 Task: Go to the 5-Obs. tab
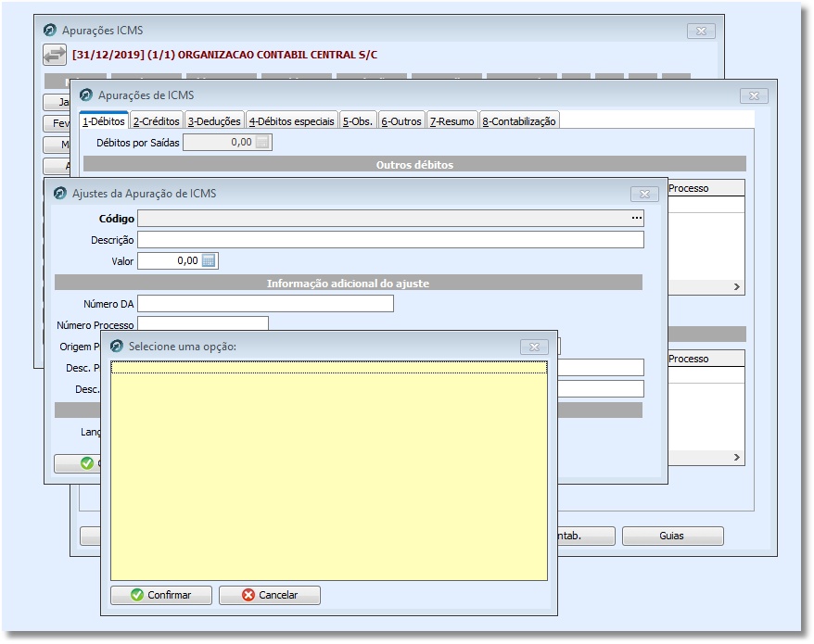click(358, 120)
